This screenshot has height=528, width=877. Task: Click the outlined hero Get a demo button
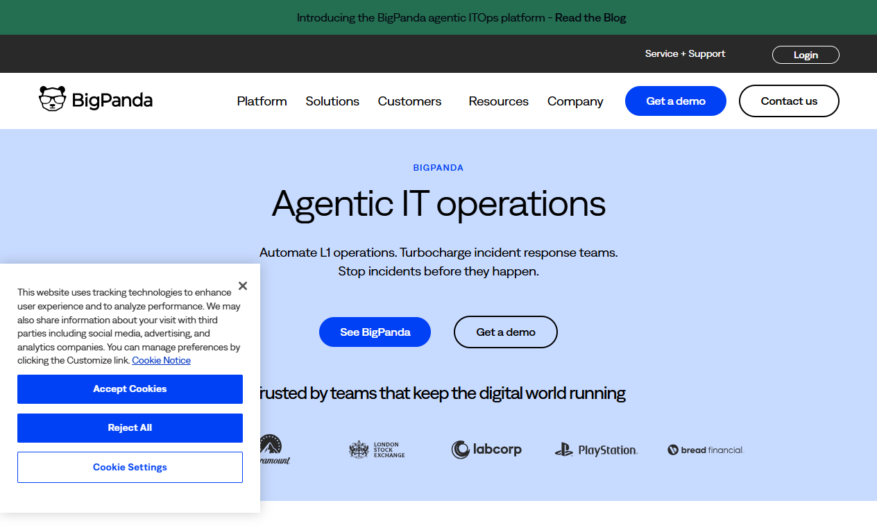[x=506, y=332]
